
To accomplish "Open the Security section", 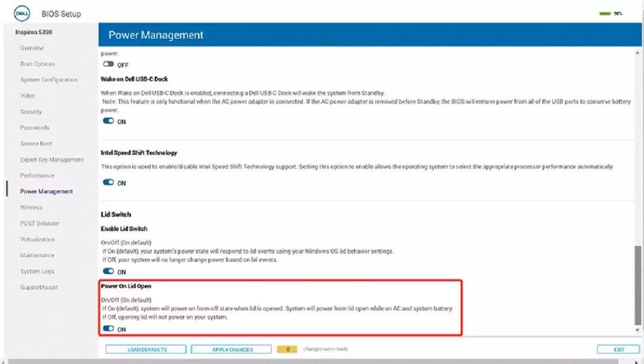I will point(31,112).
